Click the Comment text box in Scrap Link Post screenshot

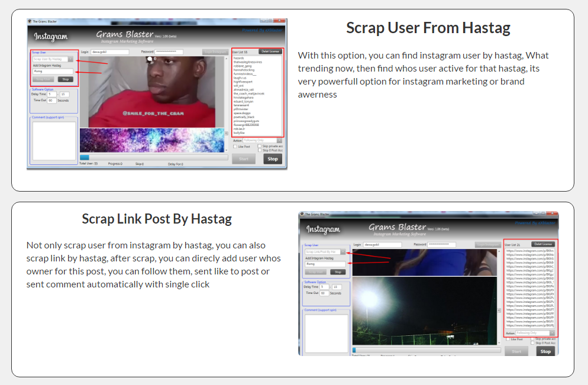click(x=327, y=334)
